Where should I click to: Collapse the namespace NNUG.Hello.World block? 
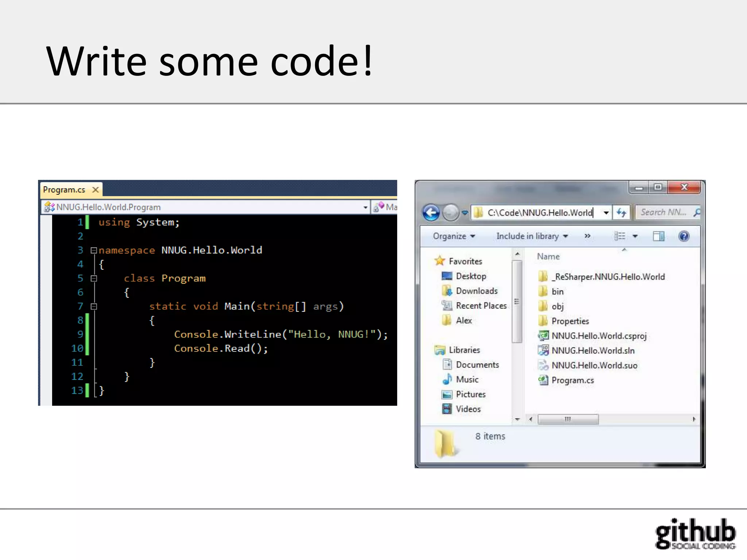94,250
